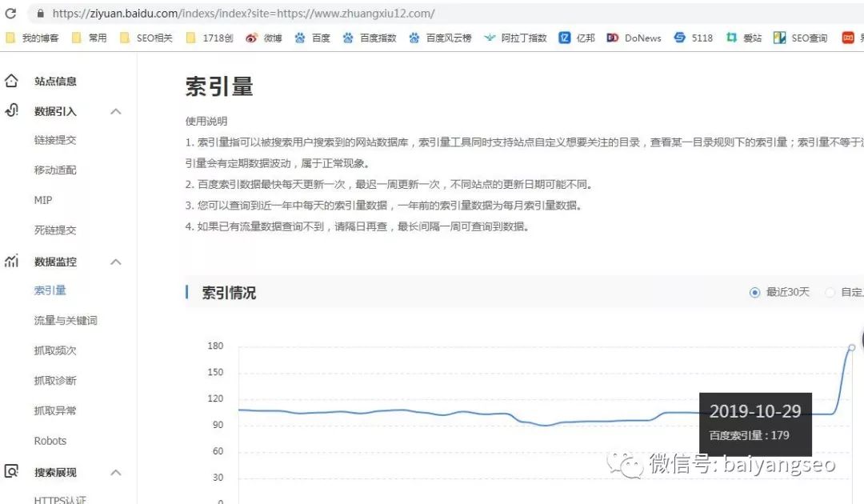Collapse the 数据引入 section chevron
Viewport: 864px width, 504px height.
[x=116, y=111]
